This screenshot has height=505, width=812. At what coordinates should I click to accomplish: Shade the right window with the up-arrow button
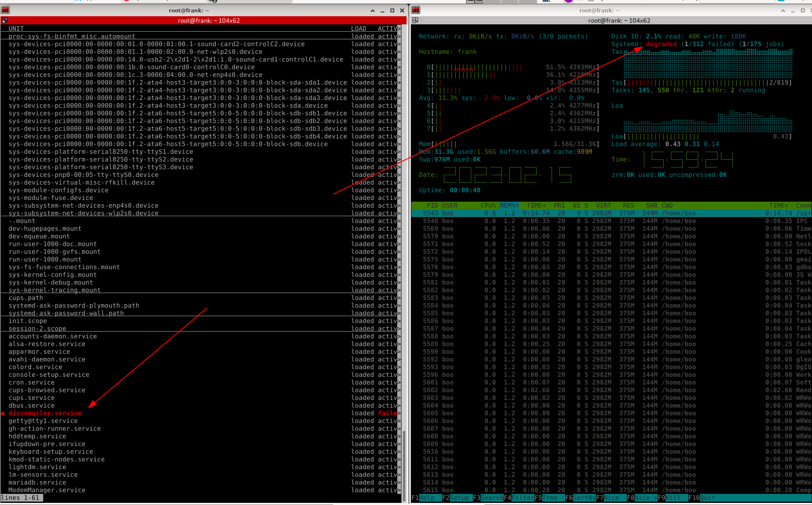coord(783,10)
